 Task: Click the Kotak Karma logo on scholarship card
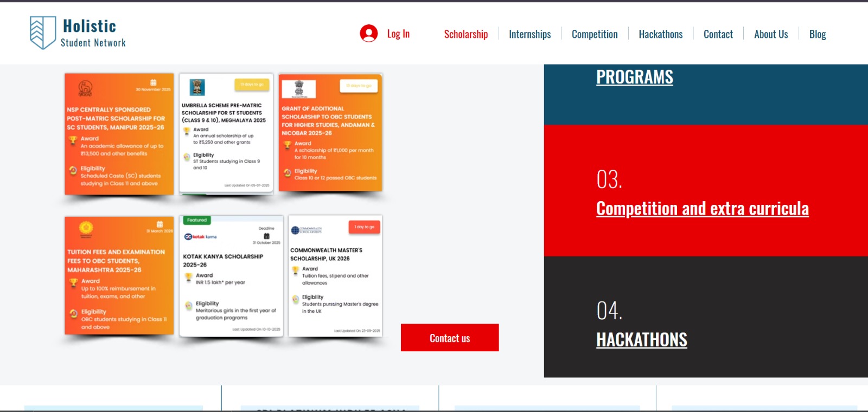click(200, 237)
